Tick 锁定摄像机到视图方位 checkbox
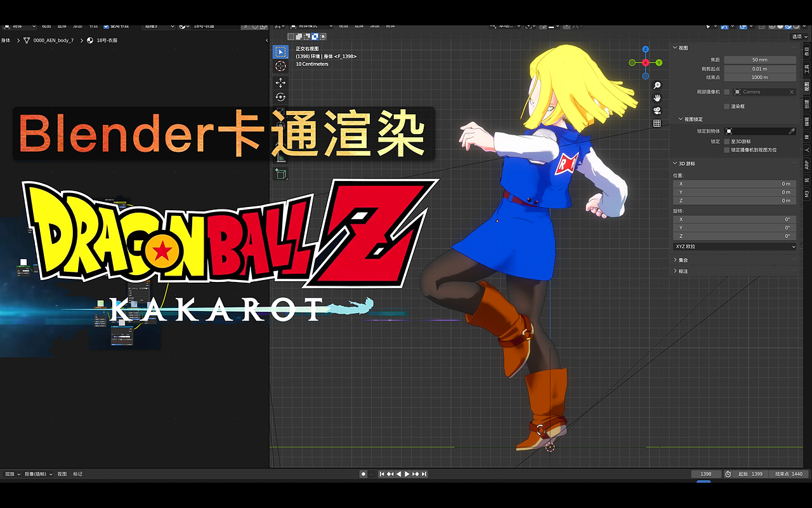The width and height of the screenshot is (812, 508). click(x=727, y=150)
